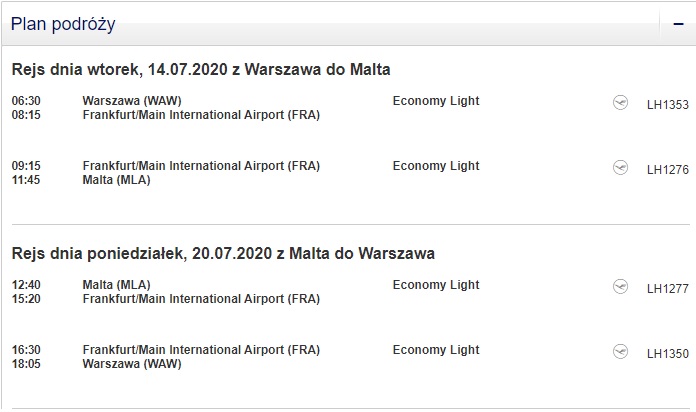Viewport: 696px width, 412px height.
Task: Click Economy Light fare for Frankfurt–Warszawa return
Action: 436,350
